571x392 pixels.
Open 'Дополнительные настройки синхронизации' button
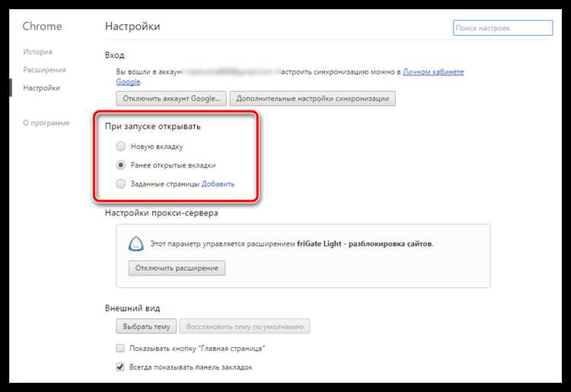(312, 99)
